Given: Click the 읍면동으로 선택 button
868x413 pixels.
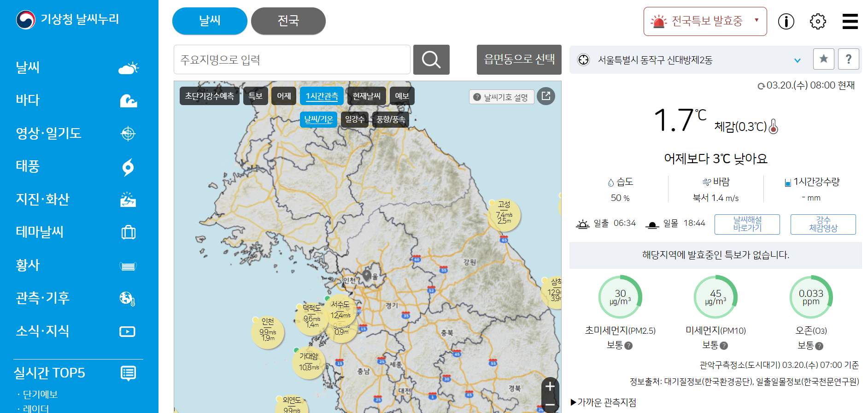Looking at the screenshot, I should (x=519, y=59).
